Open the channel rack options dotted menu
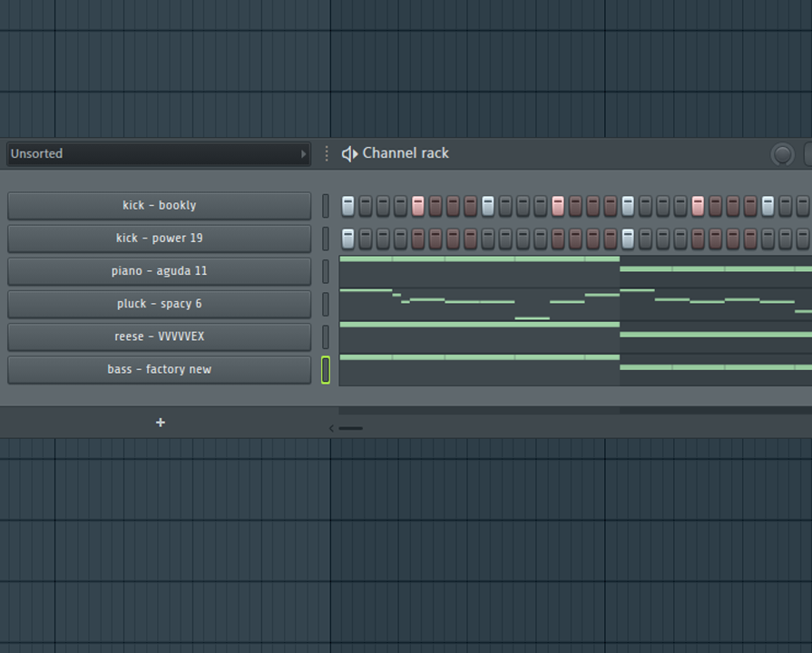The image size is (812, 653). pyautogui.click(x=327, y=154)
